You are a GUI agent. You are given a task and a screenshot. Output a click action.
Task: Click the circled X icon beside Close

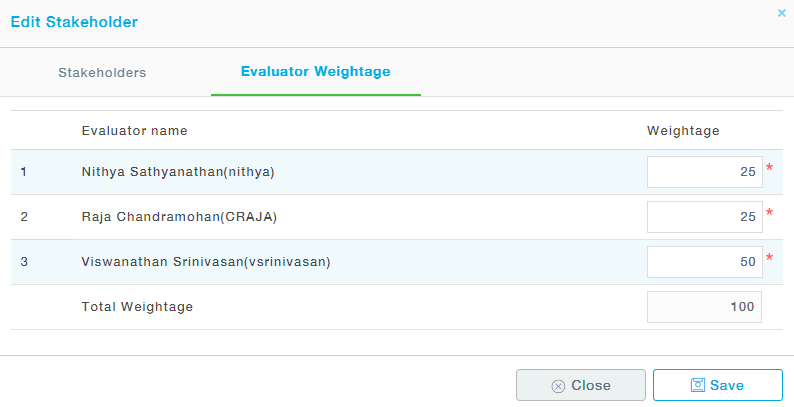click(x=558, y=386)
